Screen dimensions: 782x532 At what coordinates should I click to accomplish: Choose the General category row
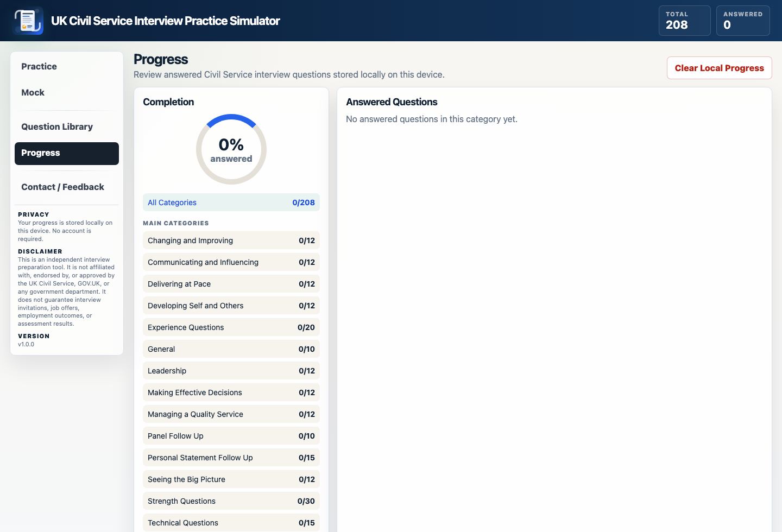pyautogui.click(x=231, y=349)
